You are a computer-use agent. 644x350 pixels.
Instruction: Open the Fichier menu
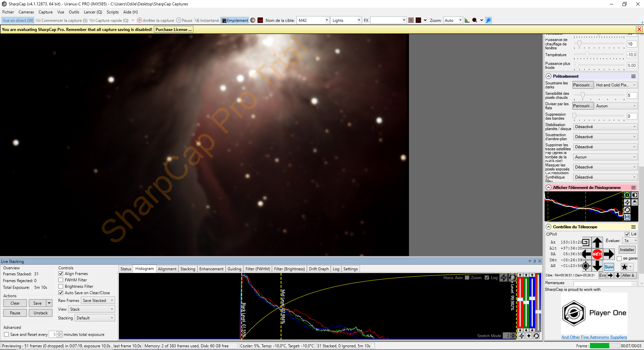point(8,12)
